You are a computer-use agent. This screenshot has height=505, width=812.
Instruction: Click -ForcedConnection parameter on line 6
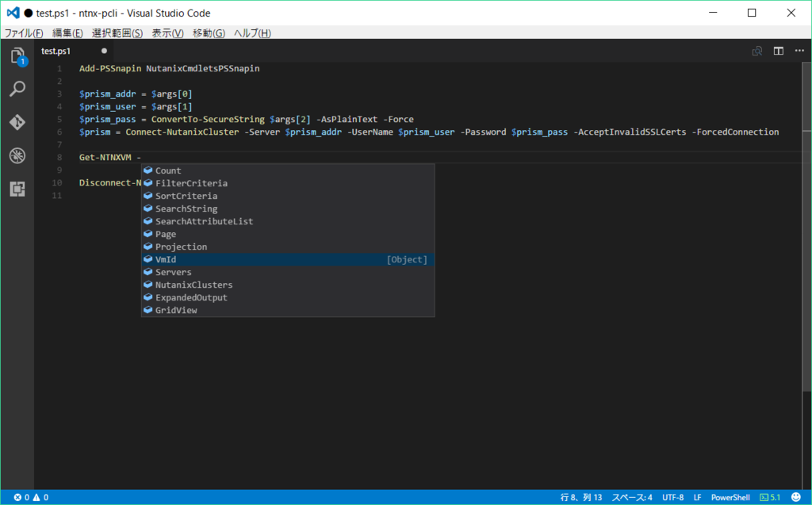click(735, 132)
